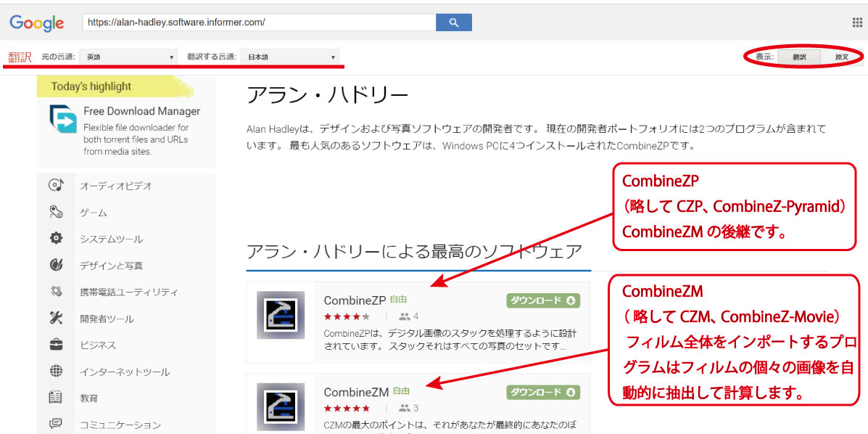868x434 pixels.
Task: Open the Google apps grid icon
Action: pyautogui.click(x=857, y=22)
